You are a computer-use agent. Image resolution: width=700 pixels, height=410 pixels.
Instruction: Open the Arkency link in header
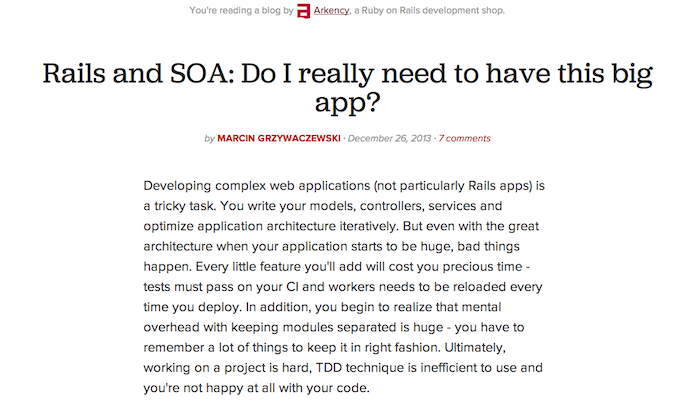coord(331,10)
